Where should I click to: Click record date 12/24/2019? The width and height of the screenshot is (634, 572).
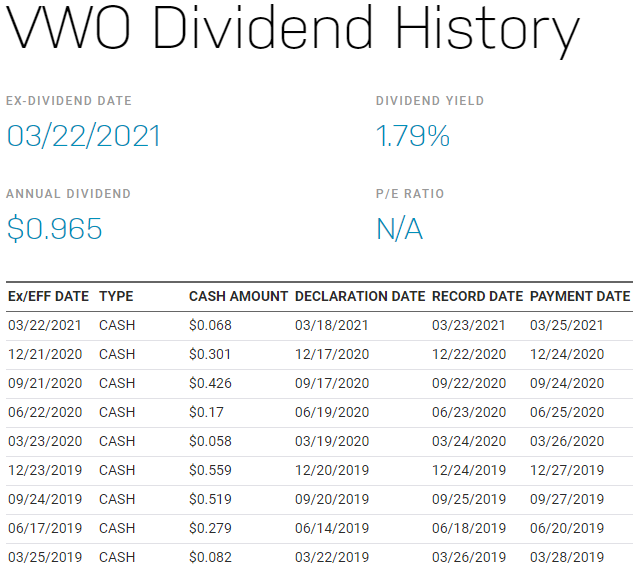(x=469, y=470)
